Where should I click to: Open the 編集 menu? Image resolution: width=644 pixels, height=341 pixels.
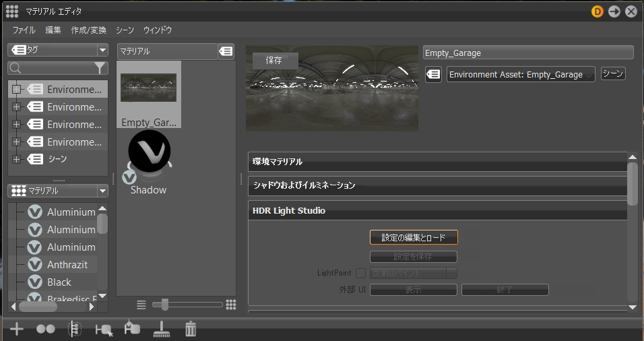[x=53, y=30]
